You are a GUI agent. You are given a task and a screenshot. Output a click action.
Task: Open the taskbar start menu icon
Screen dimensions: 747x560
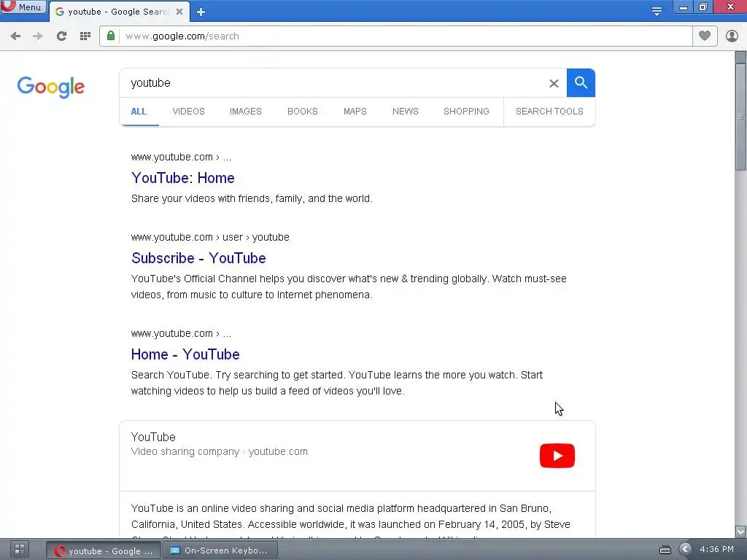coord(20,549)
